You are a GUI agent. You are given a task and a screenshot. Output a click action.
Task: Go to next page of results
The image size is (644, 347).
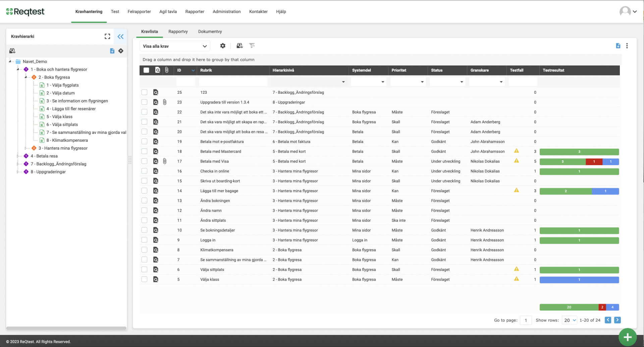pos(617,320)
